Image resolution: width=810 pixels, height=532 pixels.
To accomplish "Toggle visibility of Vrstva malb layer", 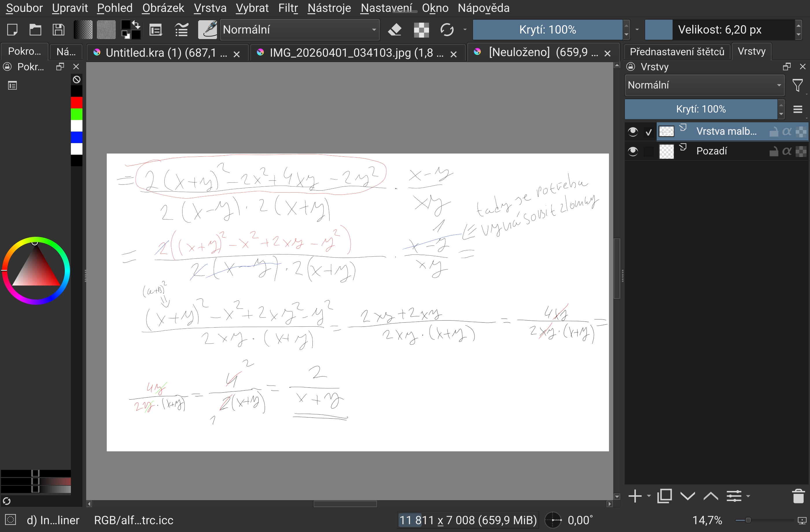I will [x=633, y=132].
